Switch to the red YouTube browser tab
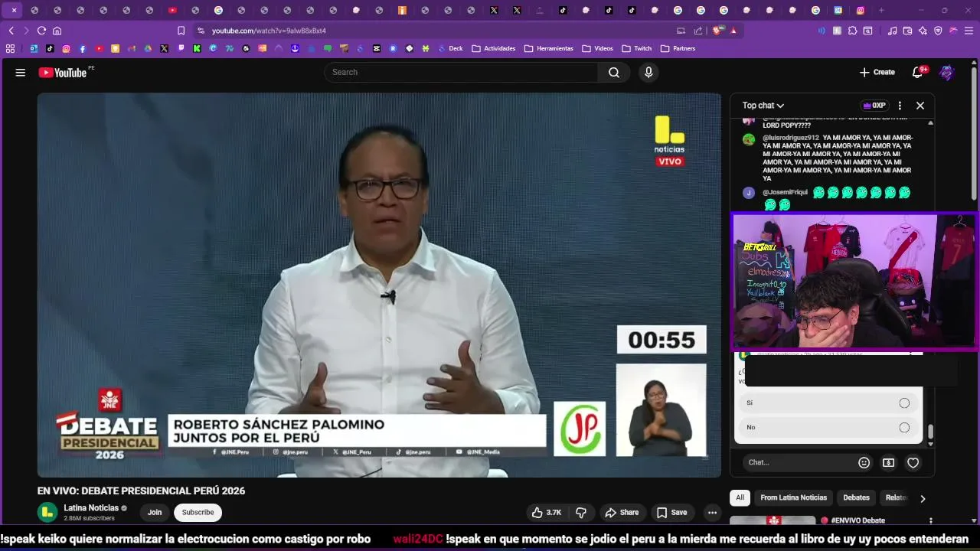 172,10
